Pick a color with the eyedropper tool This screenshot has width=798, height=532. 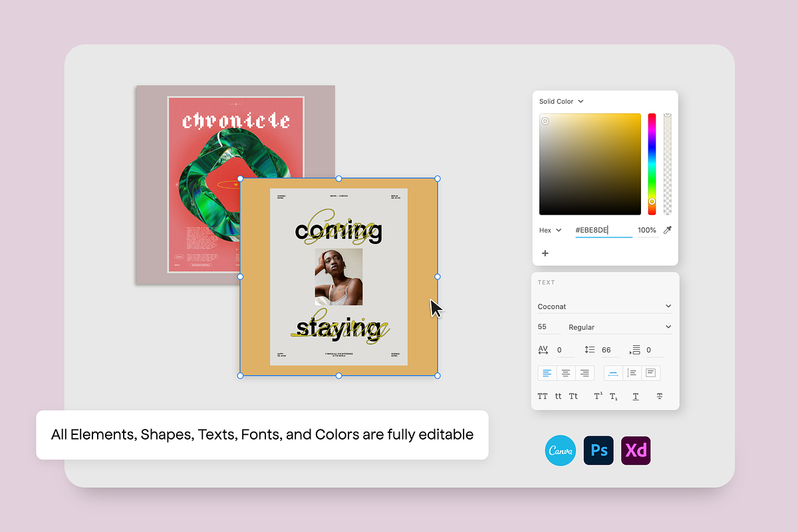(668, 229)
